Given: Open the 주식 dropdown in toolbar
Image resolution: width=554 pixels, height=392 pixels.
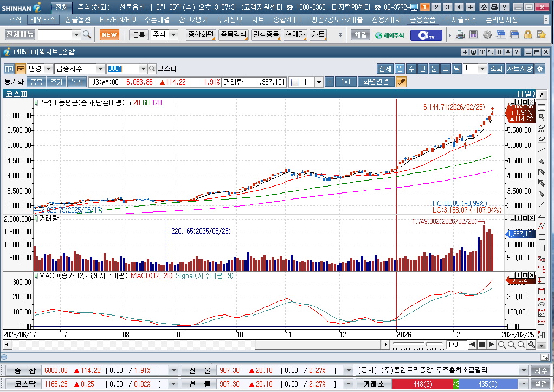Looking at the screenshot, I should [x=174, y=35].
